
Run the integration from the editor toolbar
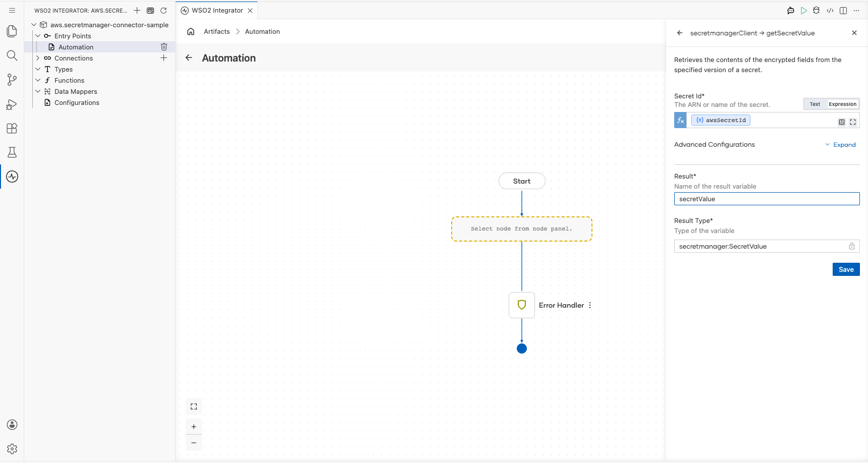[x=804, y=10]
